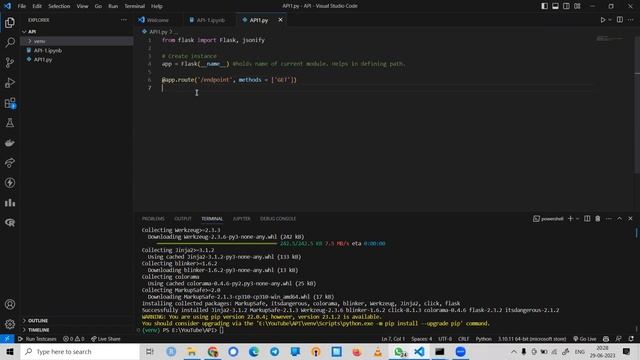The width and height of the screenshot is (640, 360).
Task: Switch to the Welcome editor tab
Action: click(157, 20)
